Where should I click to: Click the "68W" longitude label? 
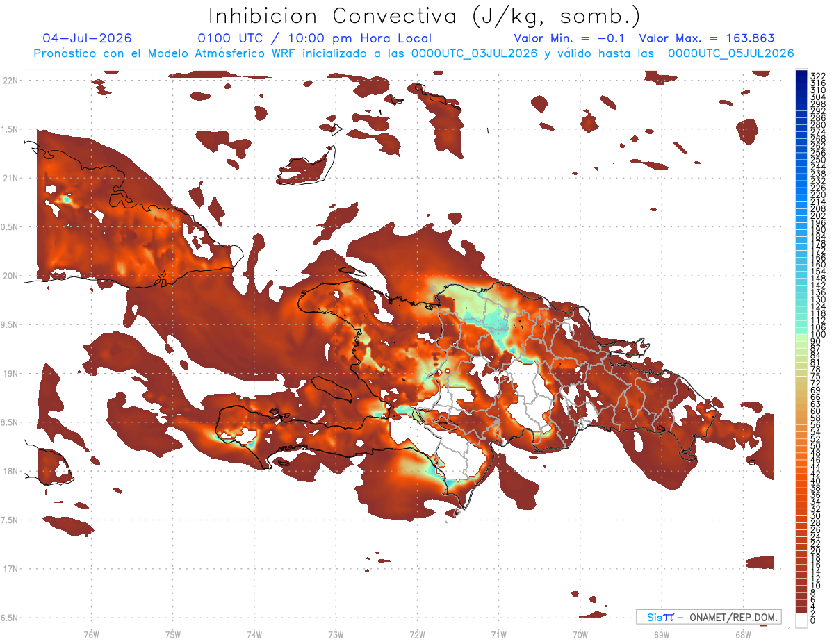pyautogui.click(x=743, y=634)
